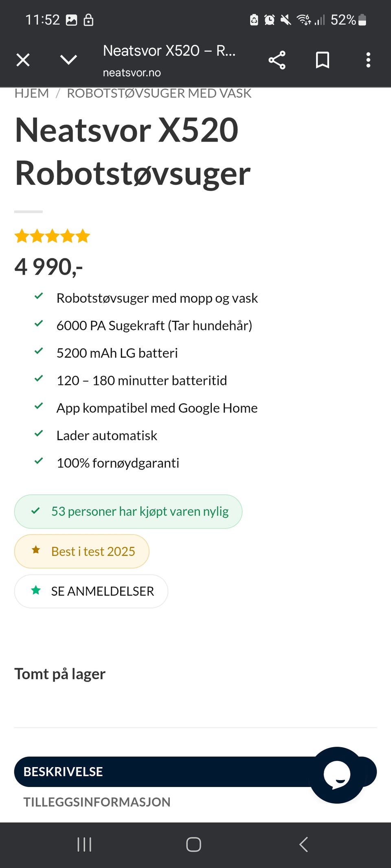This screenshot has height=868, width=391.
Task: Open ROBOTSTØVSUGER MED VASK category link
Action: (x=159, y=94)
